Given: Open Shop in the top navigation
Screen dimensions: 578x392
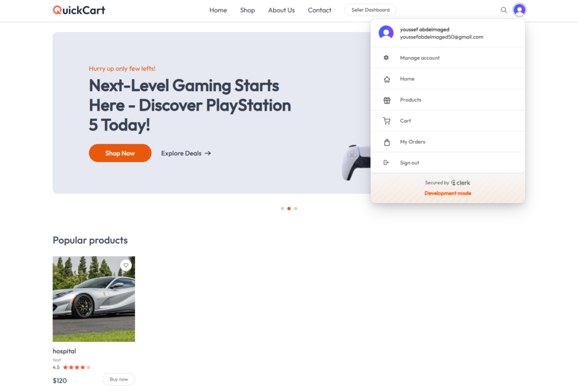Looking at the screenshot, I should point(247,10).
